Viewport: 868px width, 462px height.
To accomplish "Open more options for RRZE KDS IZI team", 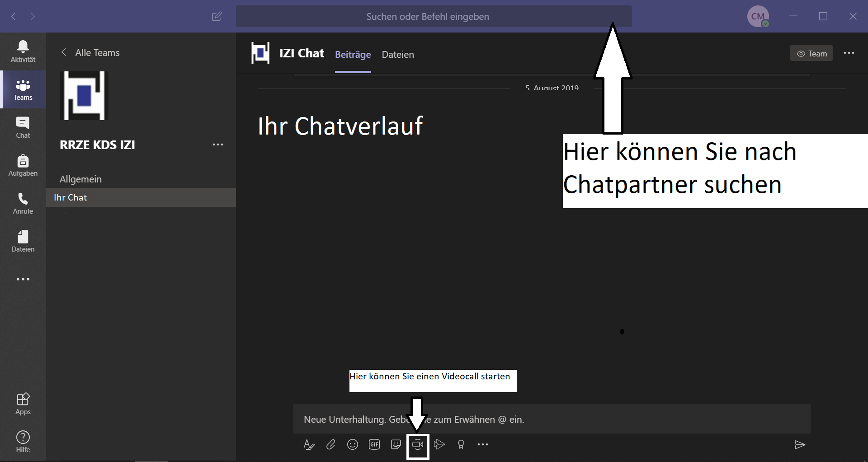I will [218, 145].
